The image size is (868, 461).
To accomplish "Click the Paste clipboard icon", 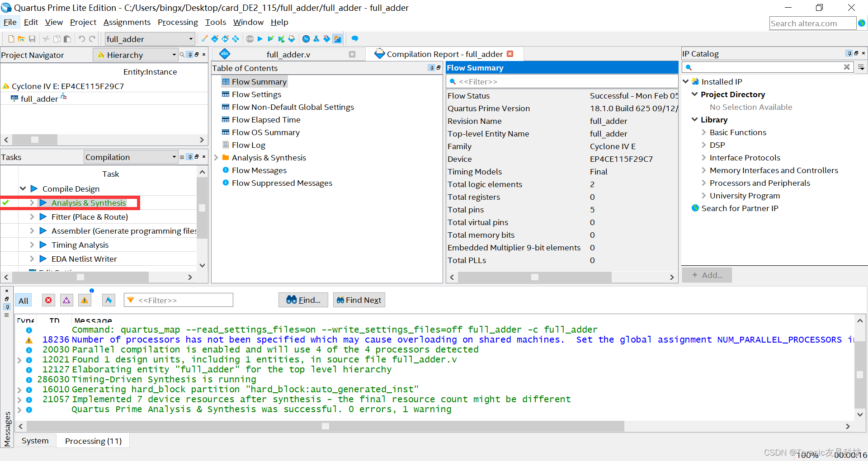I will (67, 39).
